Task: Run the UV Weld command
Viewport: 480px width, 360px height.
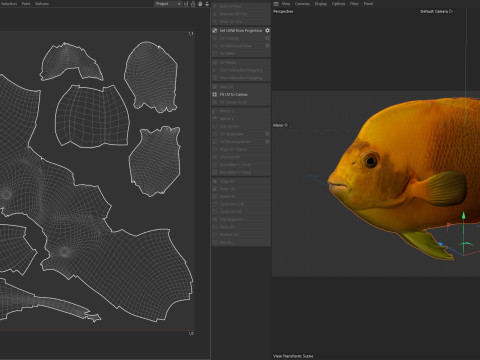Action: coord(241,54)
